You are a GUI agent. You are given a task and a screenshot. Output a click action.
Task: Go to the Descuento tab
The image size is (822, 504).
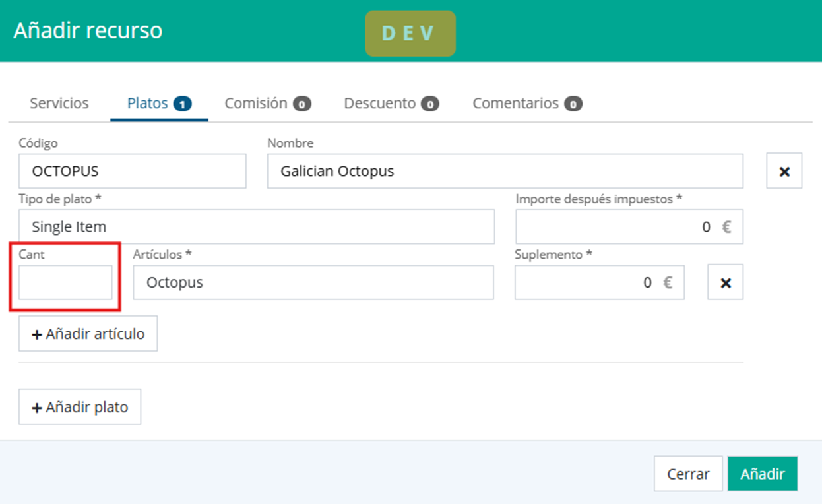click(x=391, y=104)
